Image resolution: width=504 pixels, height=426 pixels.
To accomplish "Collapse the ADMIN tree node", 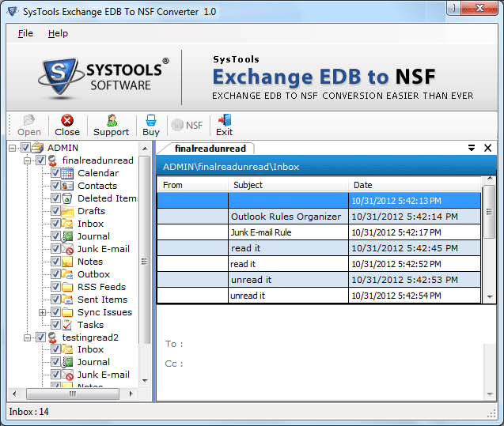I will tap(12, 148).
